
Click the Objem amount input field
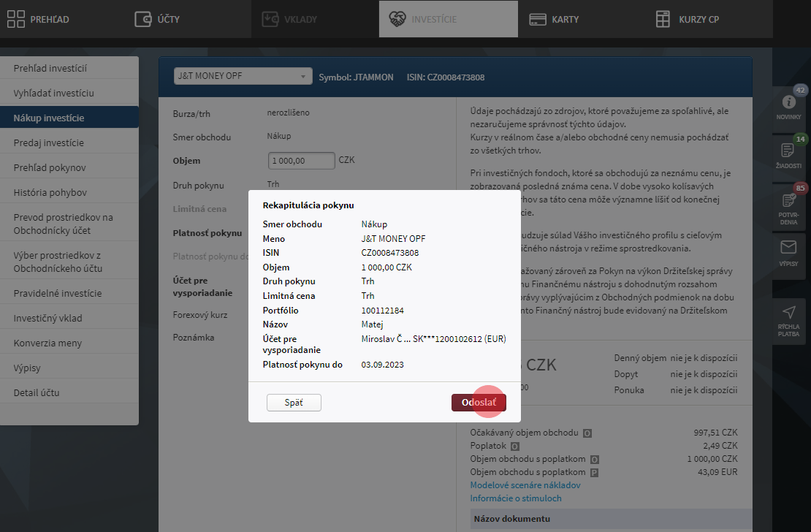pos(301,160)
